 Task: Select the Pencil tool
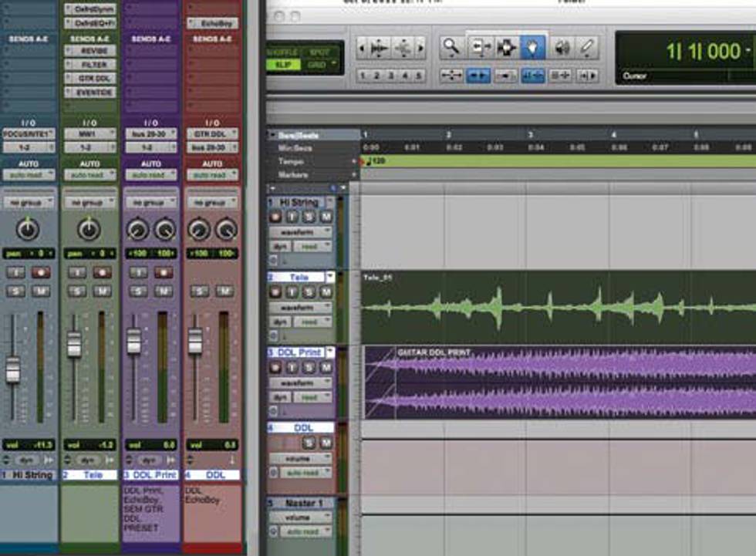tap(586, 47)
